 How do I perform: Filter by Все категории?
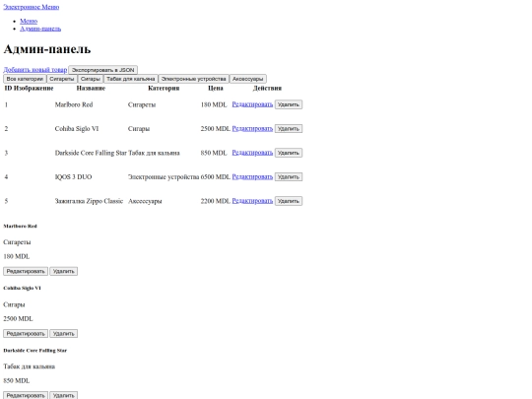25,79
